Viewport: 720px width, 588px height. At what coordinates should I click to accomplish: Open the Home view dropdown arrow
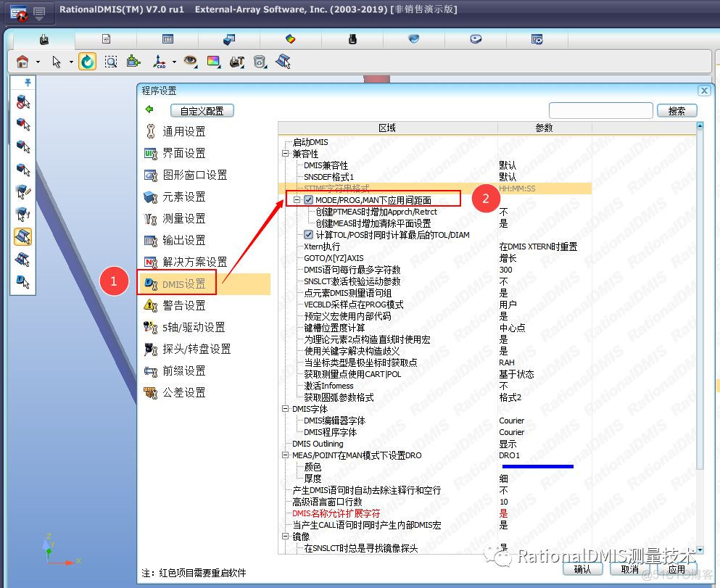click(x=38, y=62)
